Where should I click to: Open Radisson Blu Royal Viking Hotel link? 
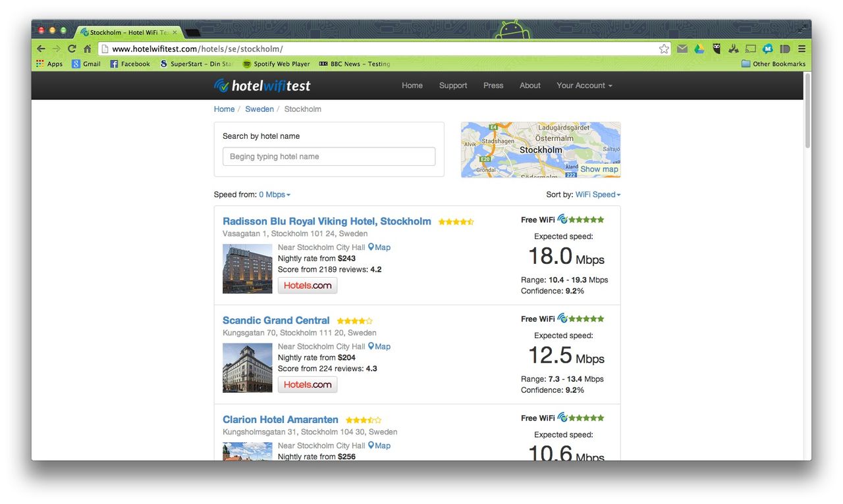(327, 221)
